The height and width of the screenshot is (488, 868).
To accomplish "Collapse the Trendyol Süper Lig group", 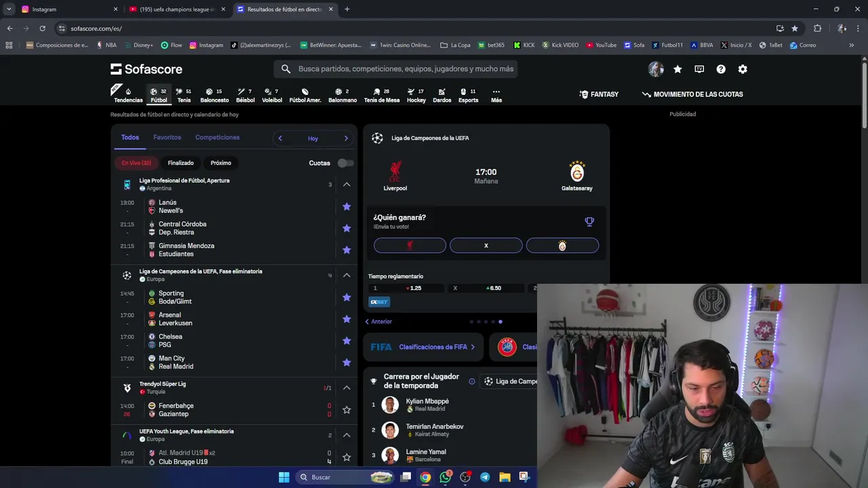I will [x=347, y=388].
